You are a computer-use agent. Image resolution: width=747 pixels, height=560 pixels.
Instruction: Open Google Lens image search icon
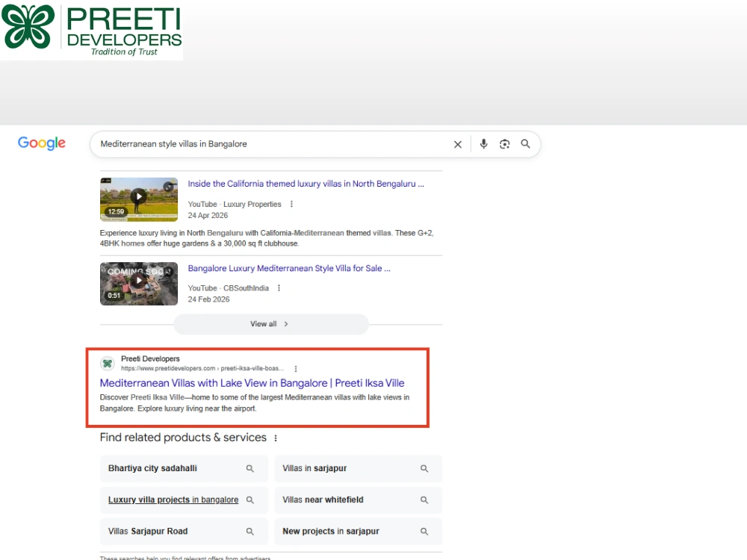504,144
